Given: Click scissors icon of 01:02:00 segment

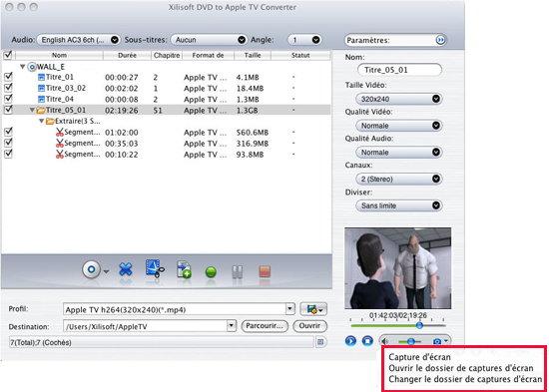Looking at the screenshot, I should pos(60,133).
